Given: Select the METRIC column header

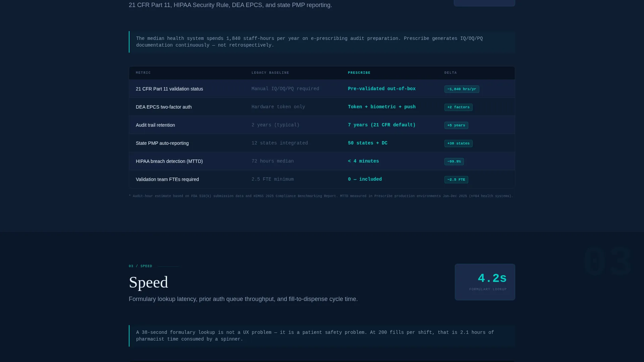Looking at the screenshot, I should pos(143,73).
